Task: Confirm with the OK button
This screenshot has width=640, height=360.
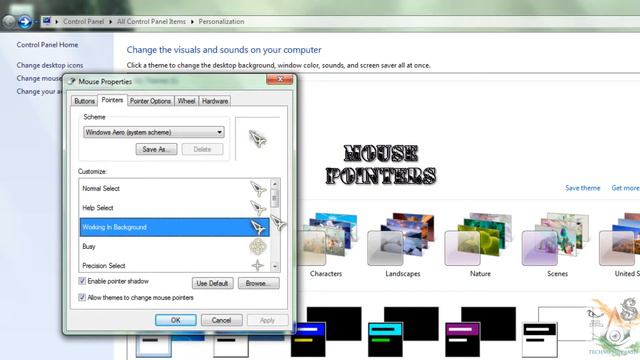Action: click(x=176, y=320)
